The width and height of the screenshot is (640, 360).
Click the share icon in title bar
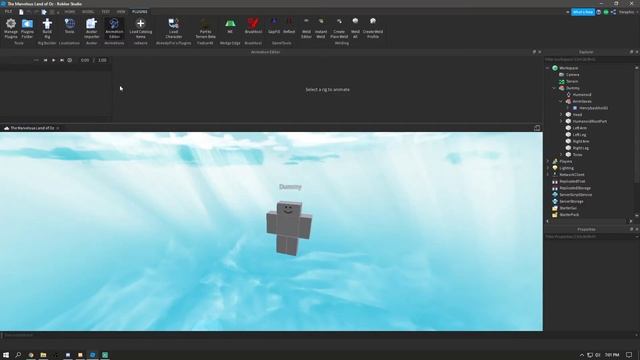[613, 12]
